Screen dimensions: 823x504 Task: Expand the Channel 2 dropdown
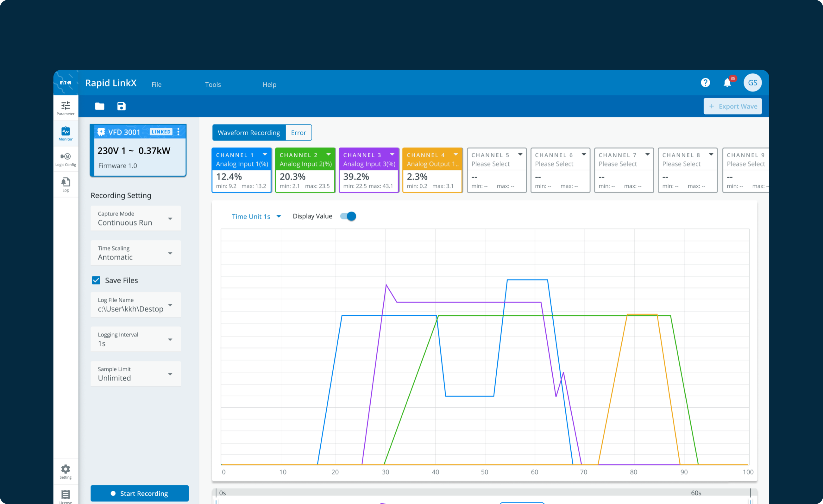point(328,154)
